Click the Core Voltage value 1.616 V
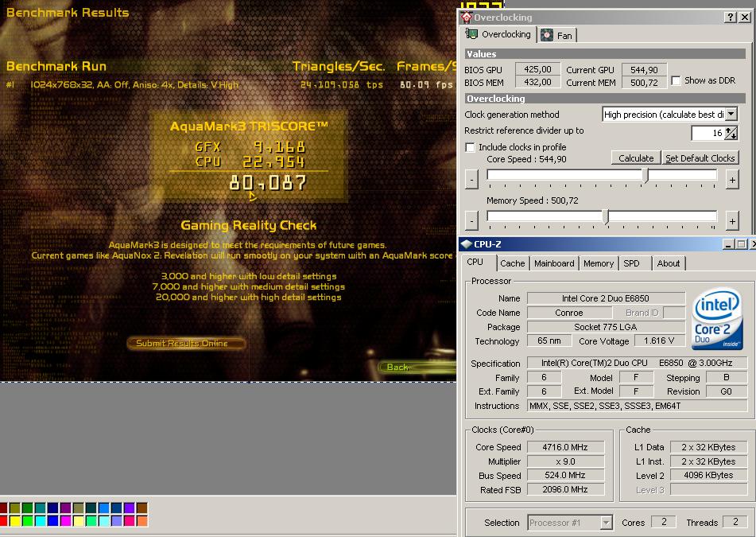This screenshot has width=756, height=537. (x=658, y=340)
